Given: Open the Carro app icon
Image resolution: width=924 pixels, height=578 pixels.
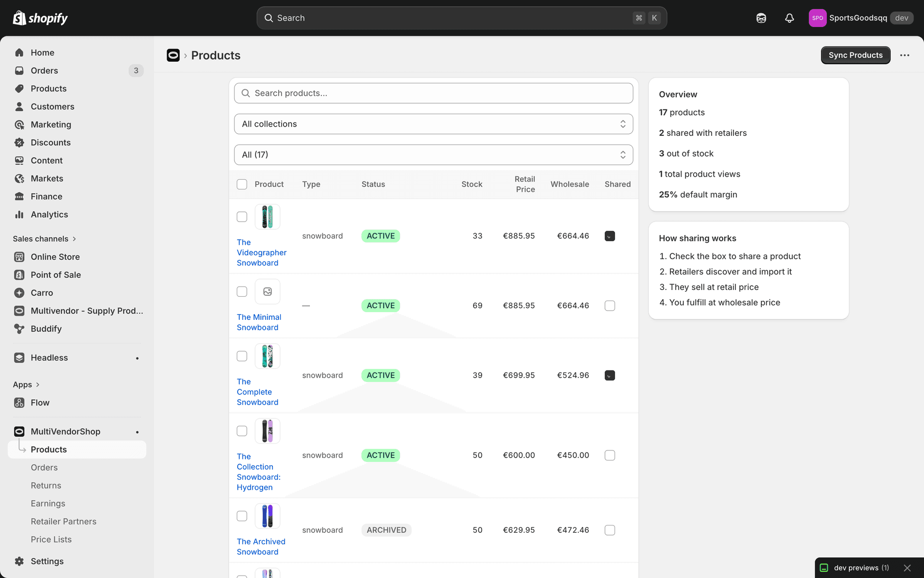Looking at the screenshot, I should [x=19, y=292].
